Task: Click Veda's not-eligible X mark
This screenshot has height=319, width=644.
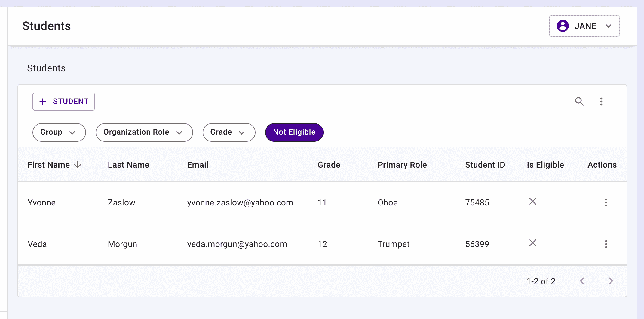Action: [532, 243]
